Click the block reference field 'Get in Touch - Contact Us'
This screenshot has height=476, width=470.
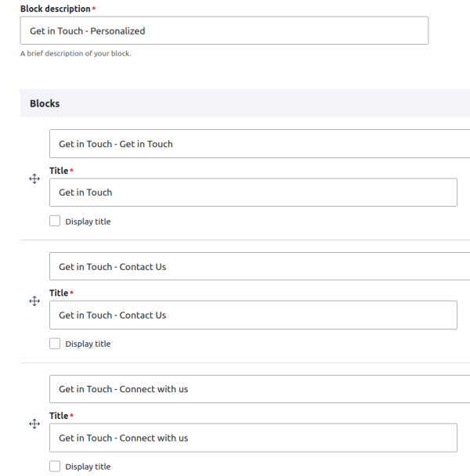pyautogui.click(x=258, y=267)
